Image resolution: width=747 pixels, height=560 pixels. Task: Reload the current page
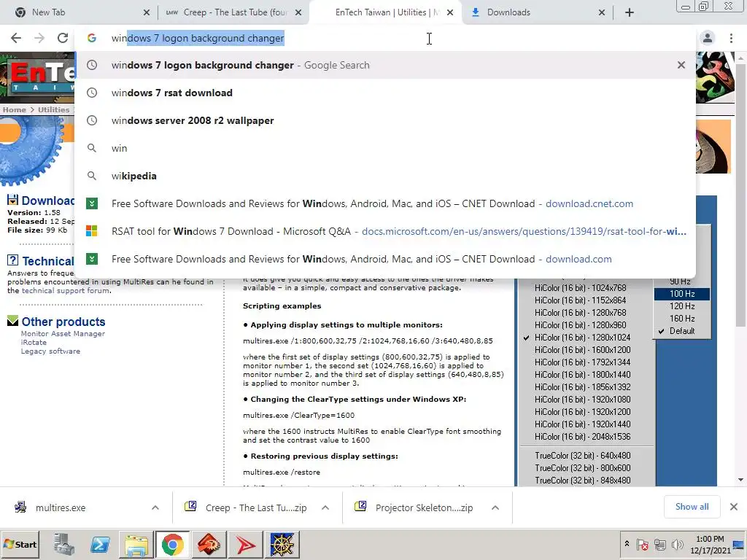[x=63, y=38]
